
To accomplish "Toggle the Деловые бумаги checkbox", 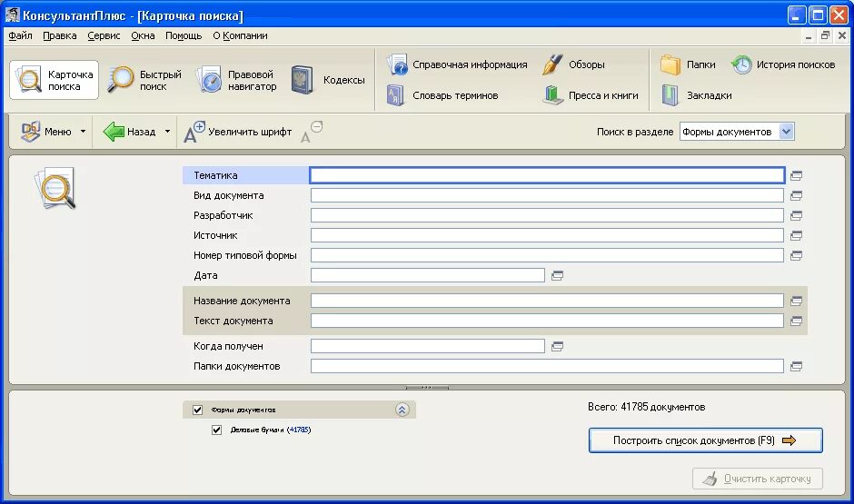I will tap(217, 430).
